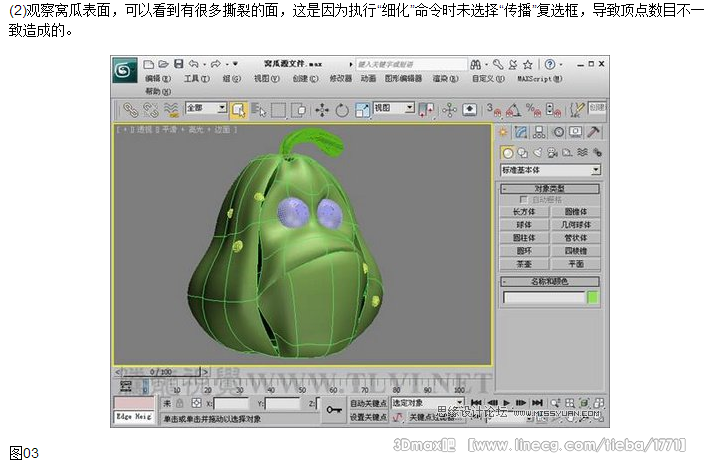Collapse the 名称和颜色 rollout
This screenshot has width=715, height=462.
click(549, 281)
